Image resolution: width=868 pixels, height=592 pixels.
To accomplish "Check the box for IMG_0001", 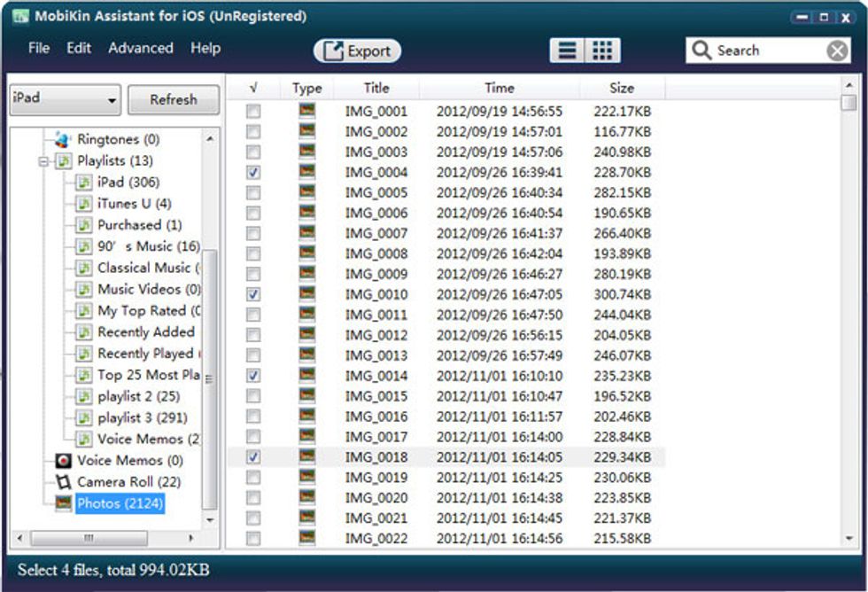I will click(x=253, y=112).
